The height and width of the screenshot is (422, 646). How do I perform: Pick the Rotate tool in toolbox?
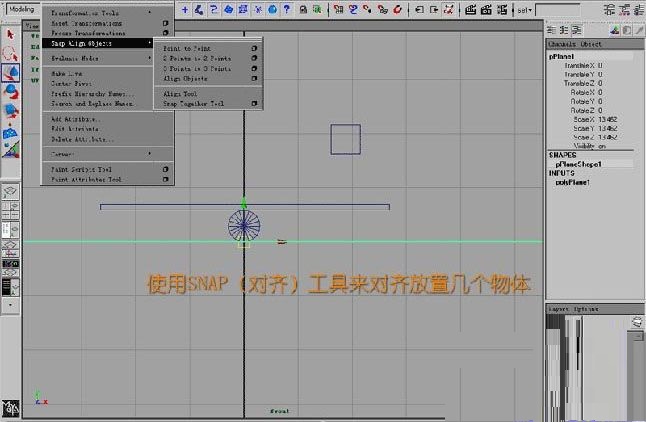click(x=10, y=92)
